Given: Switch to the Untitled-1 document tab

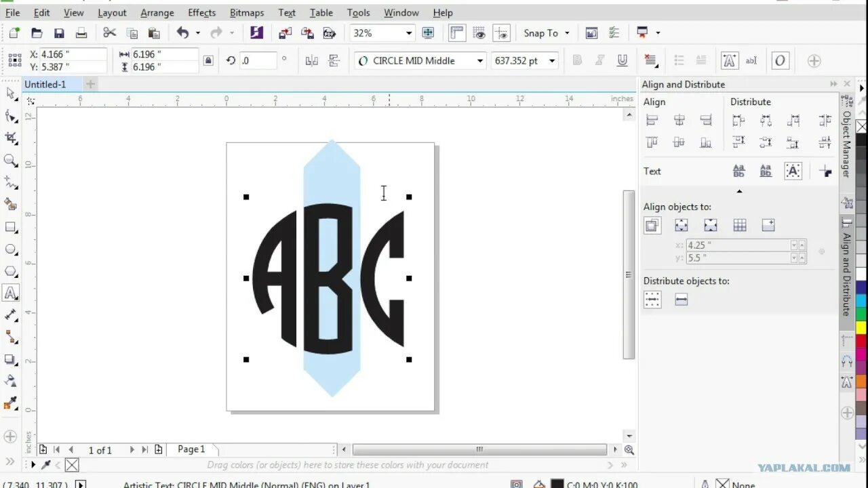Looking at the screenshot, I should [45, 84].
